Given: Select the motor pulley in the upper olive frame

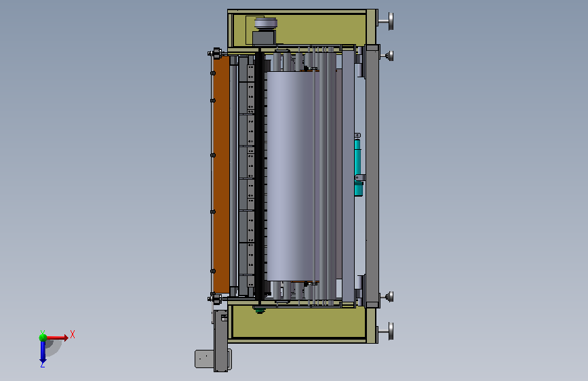Looking at the screenshot, I should (266, 23).
